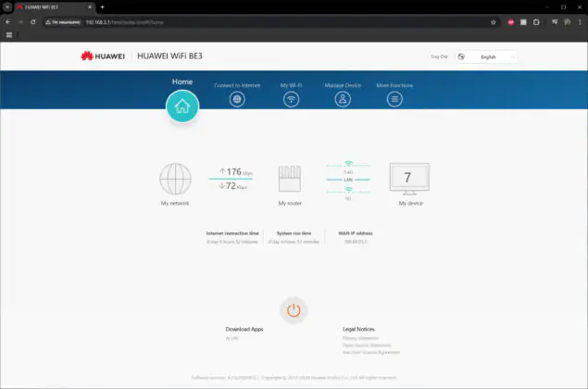Open the first Legal Notices link, Privacy Statement
This screenshot has width=588, height=389.
[360, 338]
